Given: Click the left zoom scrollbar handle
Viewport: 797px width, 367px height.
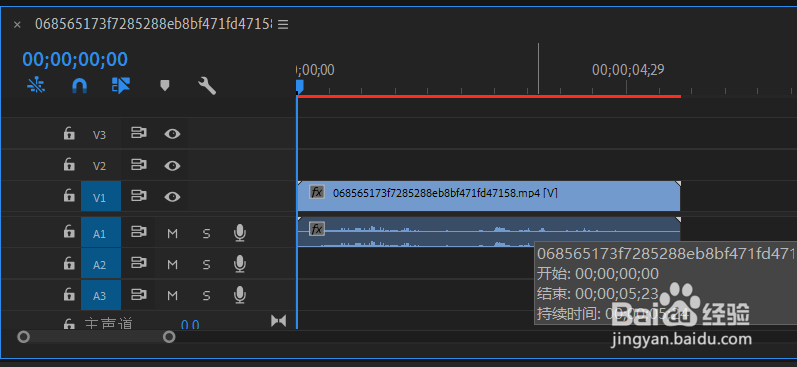Looking at the screenshot, I should pos(23,337).
